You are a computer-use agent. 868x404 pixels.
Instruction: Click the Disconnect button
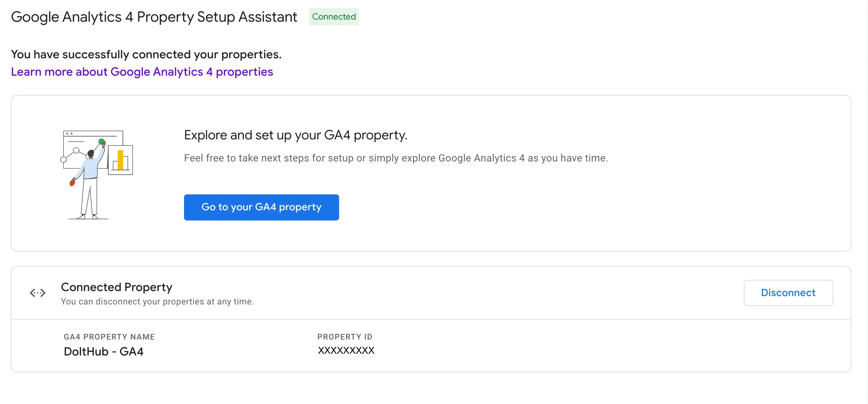788,293
